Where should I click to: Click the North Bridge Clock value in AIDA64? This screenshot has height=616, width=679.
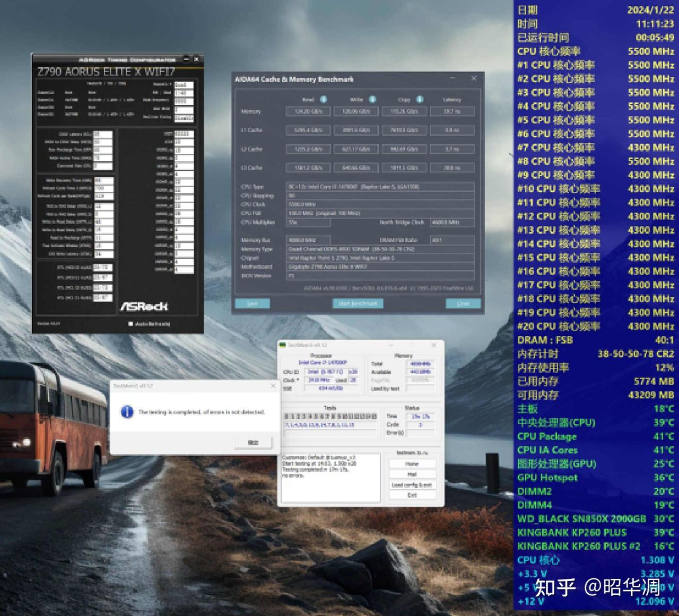coord(452,222)
